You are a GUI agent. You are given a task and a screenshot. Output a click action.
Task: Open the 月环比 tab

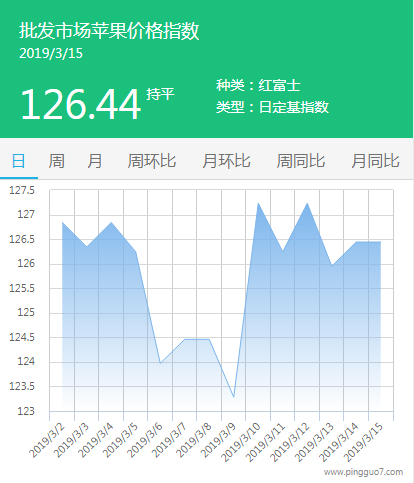tap(226, 161)
